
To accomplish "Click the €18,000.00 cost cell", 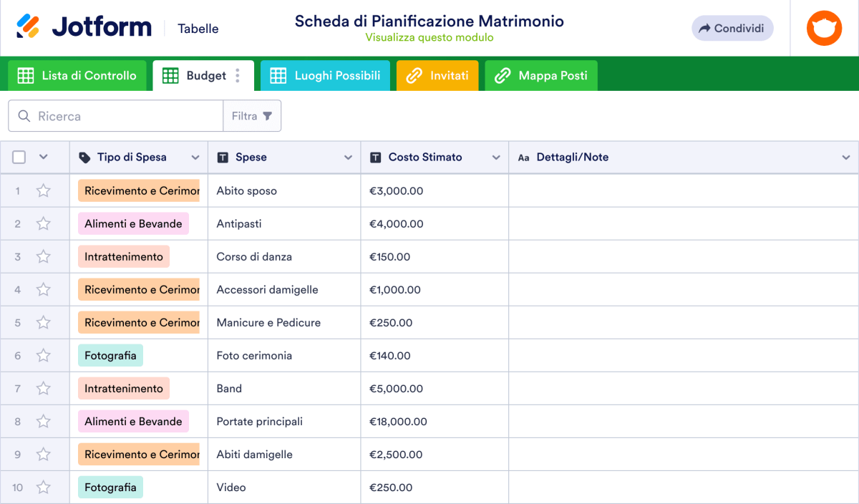I will pos(435,421).
